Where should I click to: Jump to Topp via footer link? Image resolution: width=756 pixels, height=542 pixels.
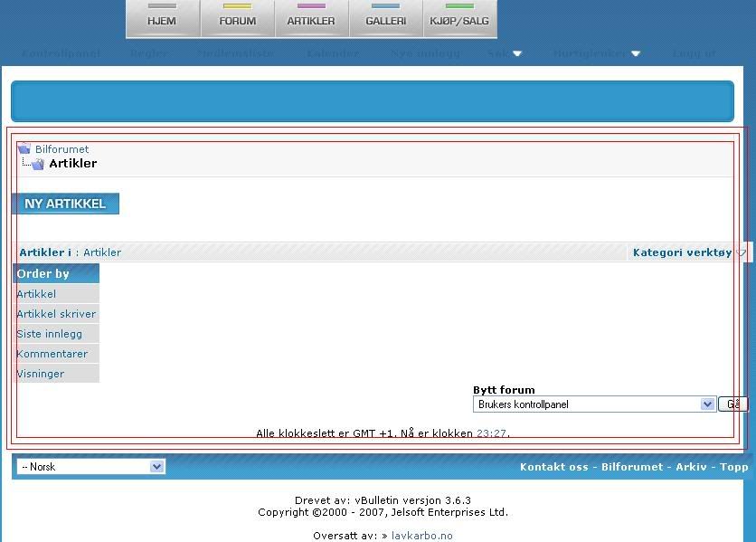tap(733, 467)
